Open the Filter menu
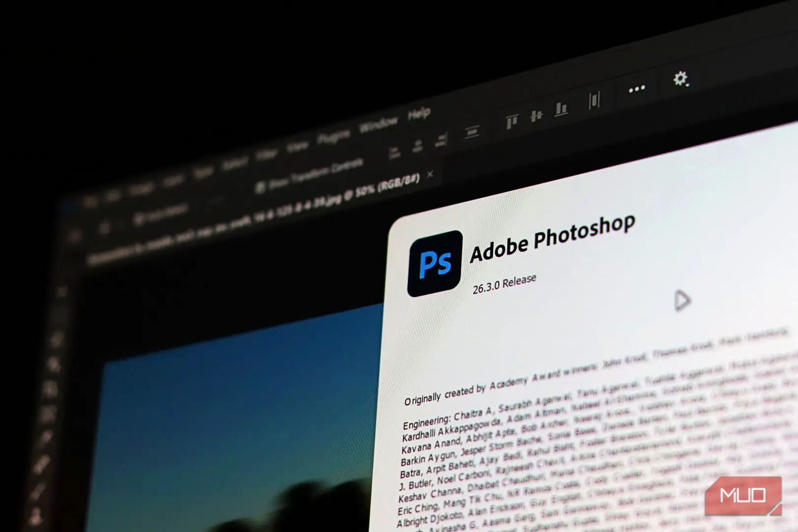Screen dimensions: 798x532 coord(266,155)
